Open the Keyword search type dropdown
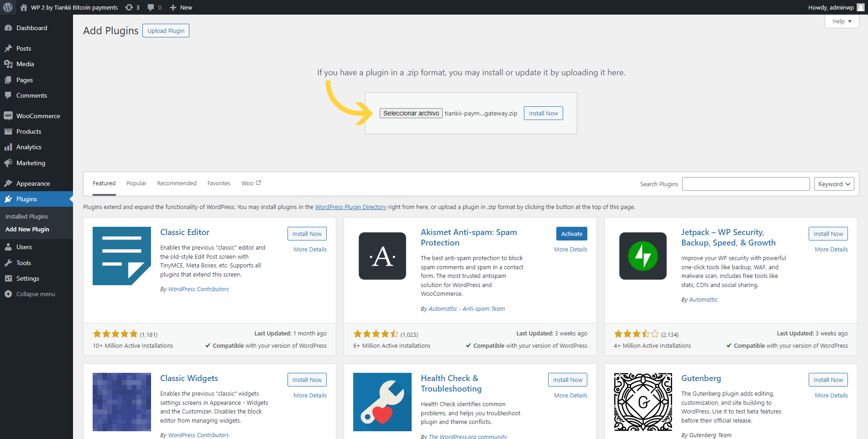 coord(834,184)
